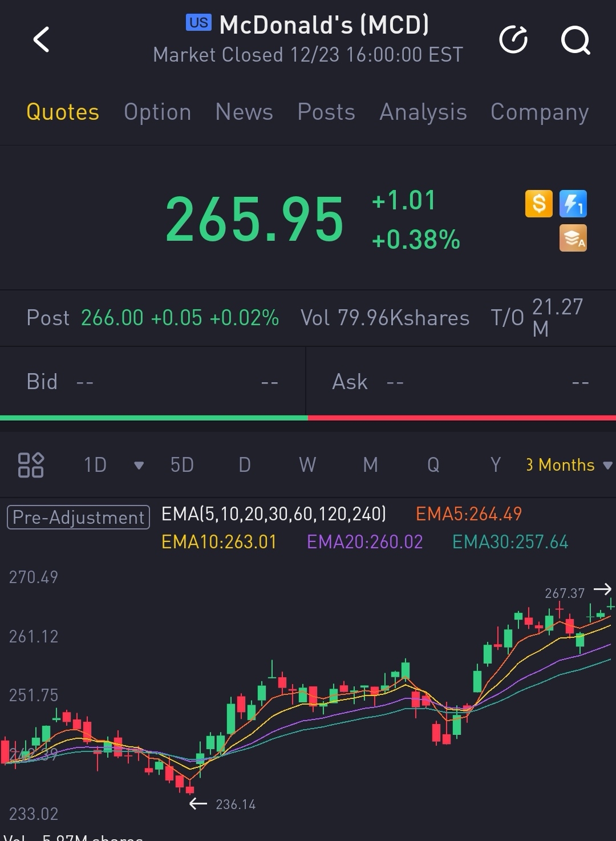Tap the EMA5:264.49 value
Image resolution: width=616 pixels, height=841 pixels.
468,514
